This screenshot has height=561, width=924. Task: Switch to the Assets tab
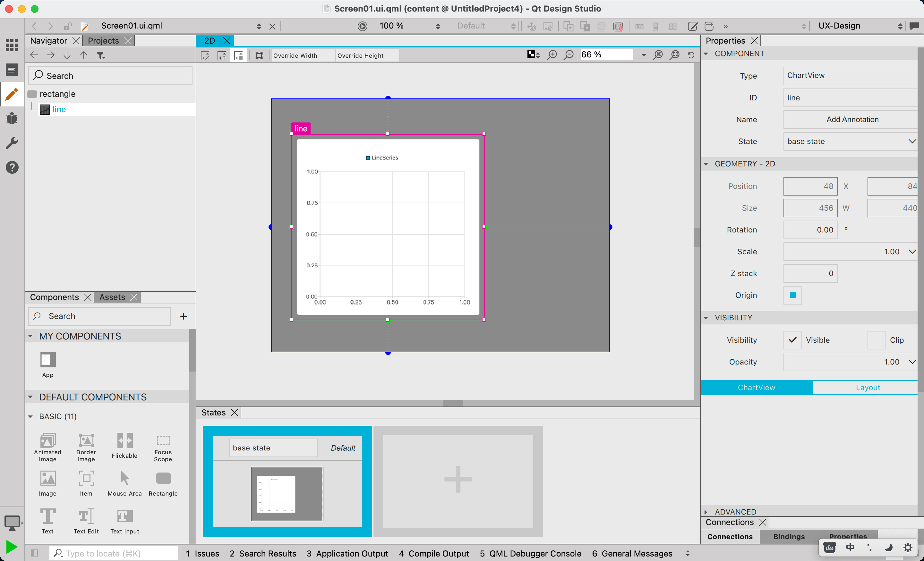(x=112, y=297)
